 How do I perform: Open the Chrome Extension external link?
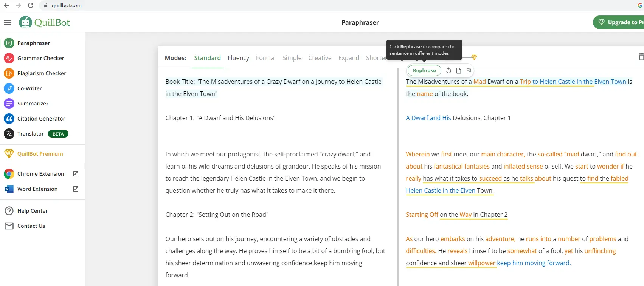(76, 174)
